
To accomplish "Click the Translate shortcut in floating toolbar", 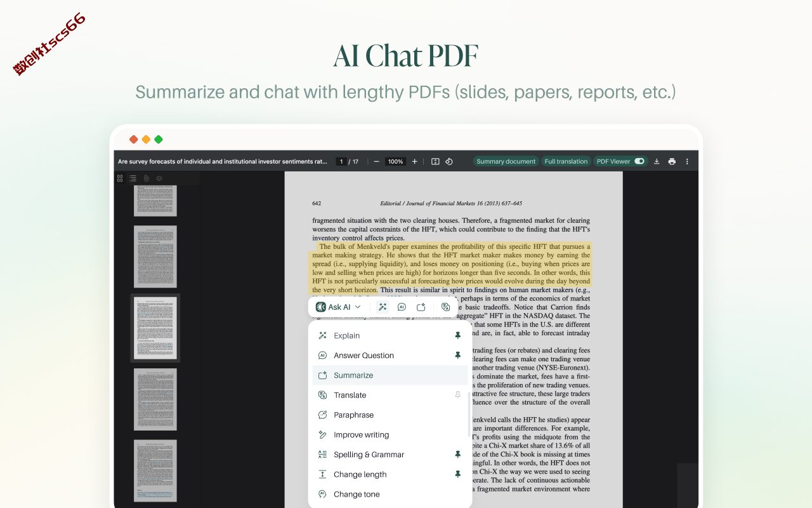I will coord(445,307).
